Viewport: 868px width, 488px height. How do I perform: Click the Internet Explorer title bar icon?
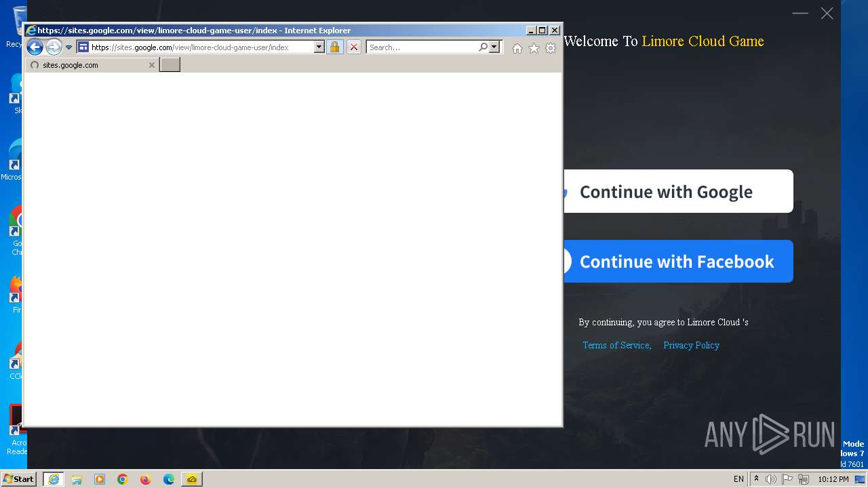31,30
